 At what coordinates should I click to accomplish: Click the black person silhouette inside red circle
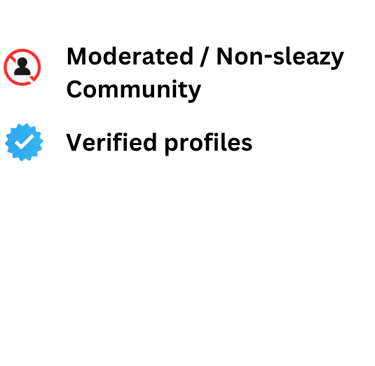tap(22, 67)
